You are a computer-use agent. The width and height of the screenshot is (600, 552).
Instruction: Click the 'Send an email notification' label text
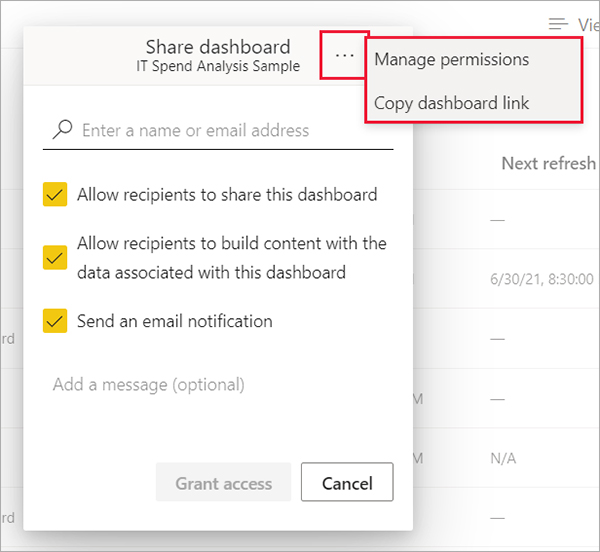tap(174, 321)
